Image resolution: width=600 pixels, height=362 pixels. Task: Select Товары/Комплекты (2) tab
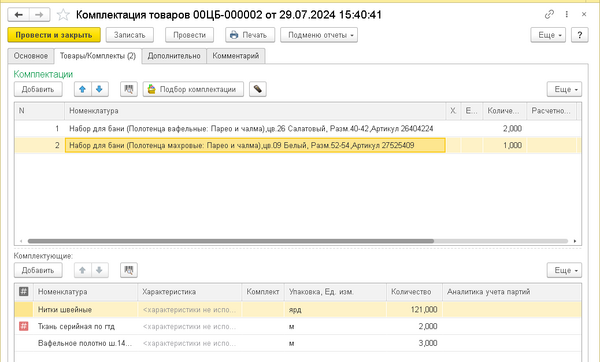tap(98, 56)
